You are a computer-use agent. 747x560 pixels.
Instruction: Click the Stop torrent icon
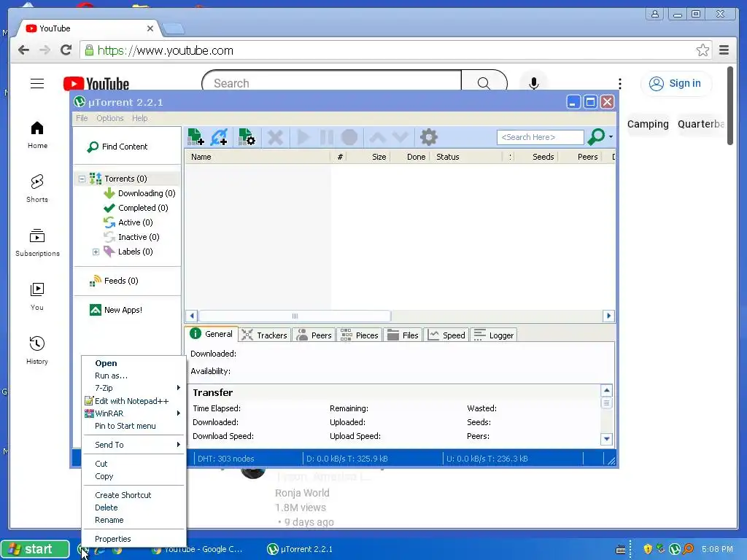pos(349,138)
